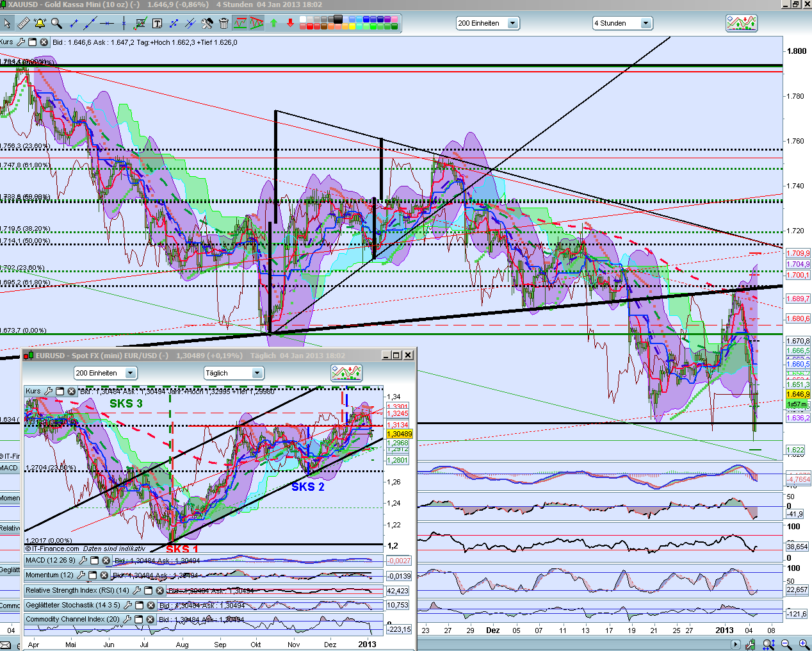Toggle window mode for MACD panel
The height and width of the screenshot is (651, 812).
pyautogui.click(x=94, y=560)
